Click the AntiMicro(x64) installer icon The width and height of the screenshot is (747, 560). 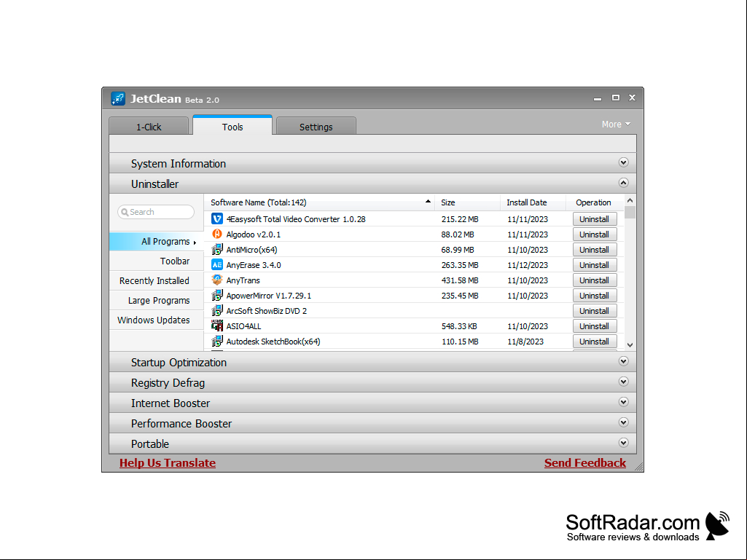[x=216, y=250]
